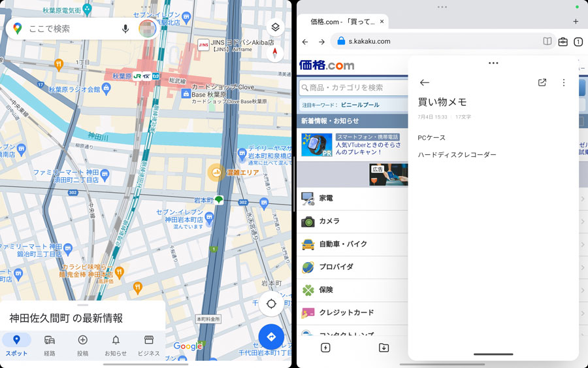This screenshot has width=588, height=368.
Task: Open the ビジネス tab
Action: [148, 345]
